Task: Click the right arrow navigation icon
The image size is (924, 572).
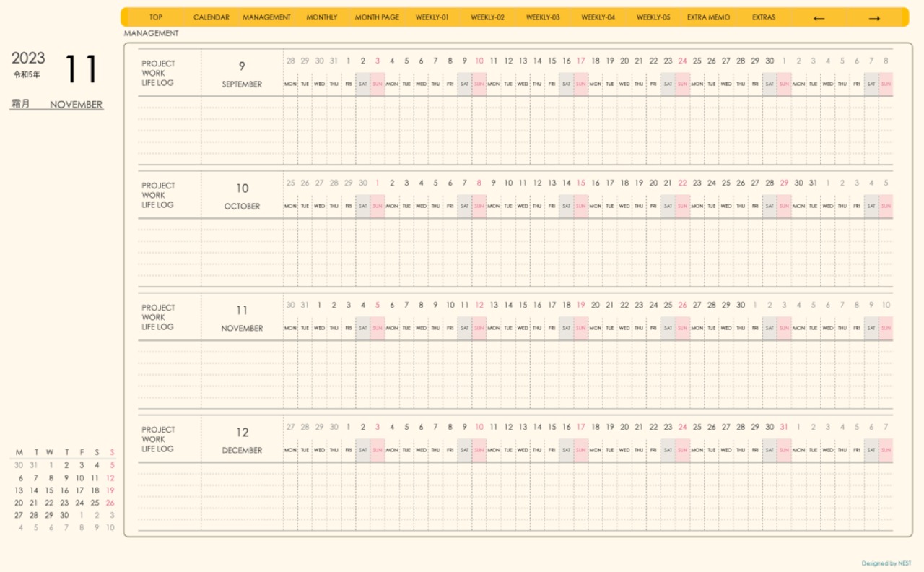Action: coord(873,18)
